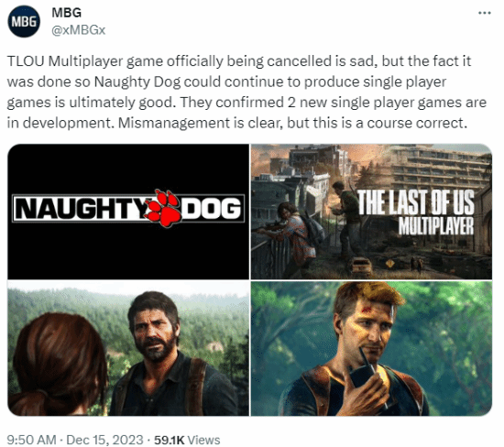This screenshot has width=504, height=447.
Task: Open the walkie-talkie character image
Action: pos(371,348)
